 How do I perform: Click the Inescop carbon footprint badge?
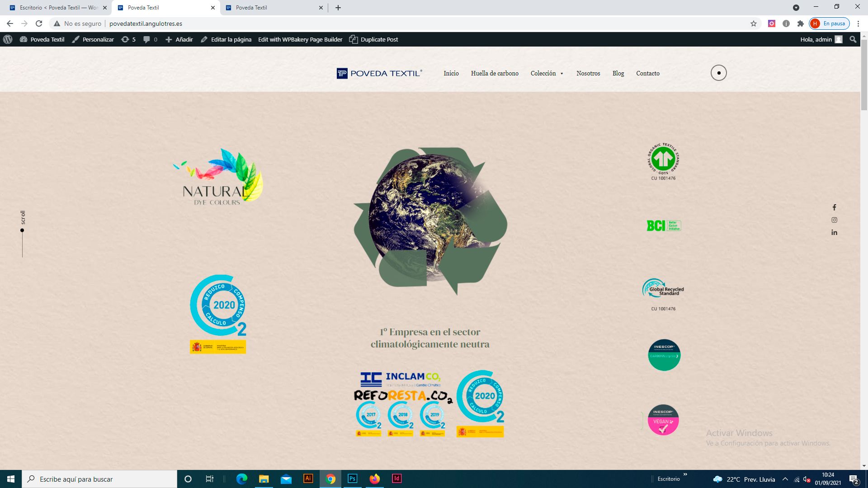point(664,355)
